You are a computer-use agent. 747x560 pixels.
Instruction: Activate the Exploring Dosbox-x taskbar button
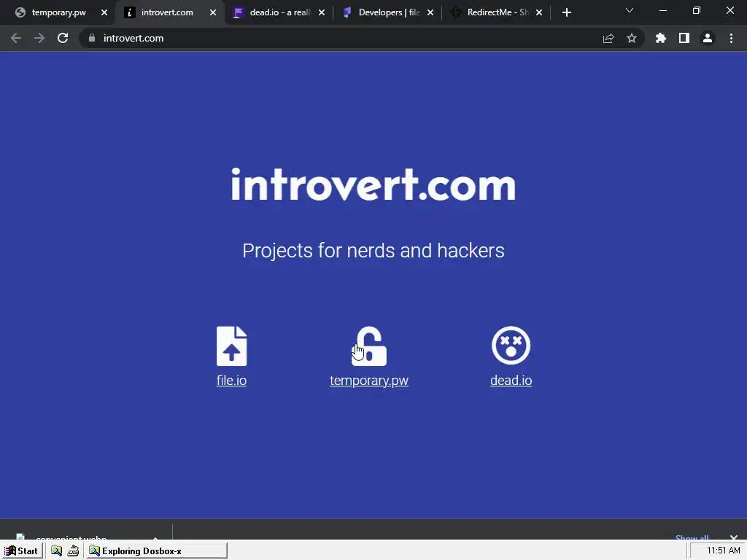[156, 551]
